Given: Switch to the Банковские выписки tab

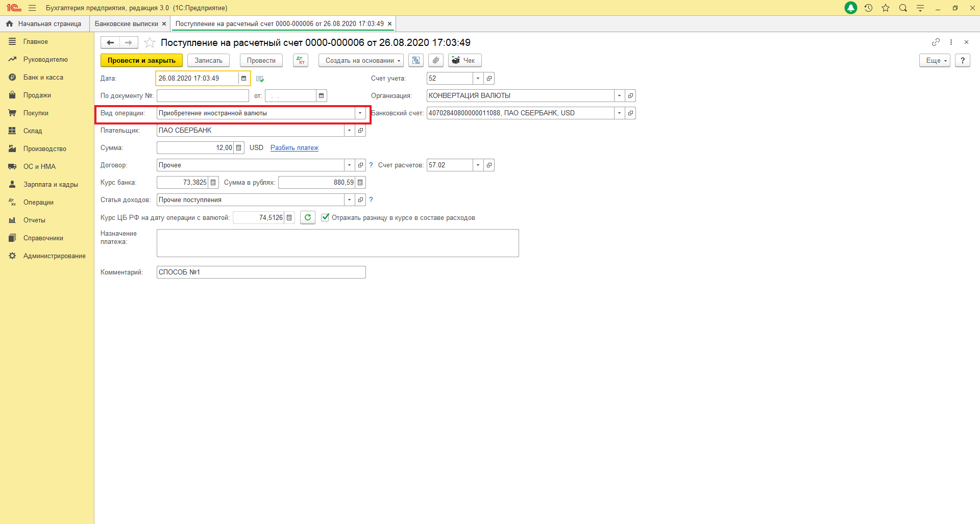Looking at the screenshot, I should [x=127, y=24].
